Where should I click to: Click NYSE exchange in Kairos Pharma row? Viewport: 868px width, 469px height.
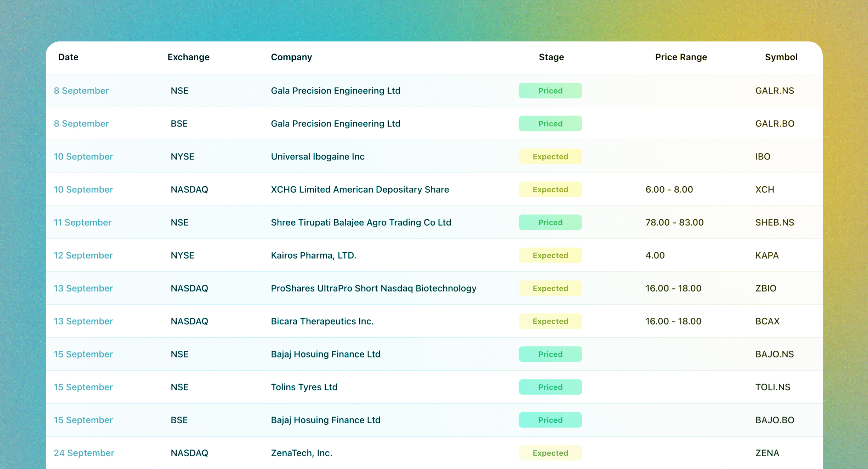(x=182, y=255)
